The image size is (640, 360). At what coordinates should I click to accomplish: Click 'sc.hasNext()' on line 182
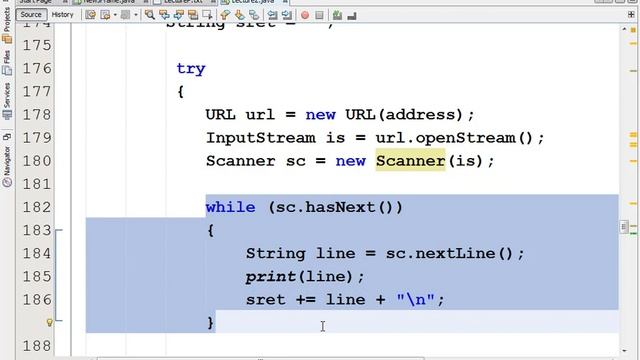pyautogui.click(x=335, y=207)
